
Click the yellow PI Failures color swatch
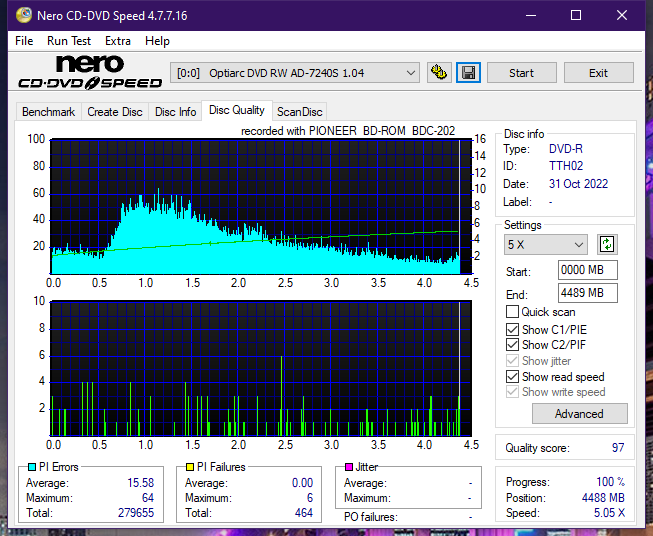click(x=190, y=467)
